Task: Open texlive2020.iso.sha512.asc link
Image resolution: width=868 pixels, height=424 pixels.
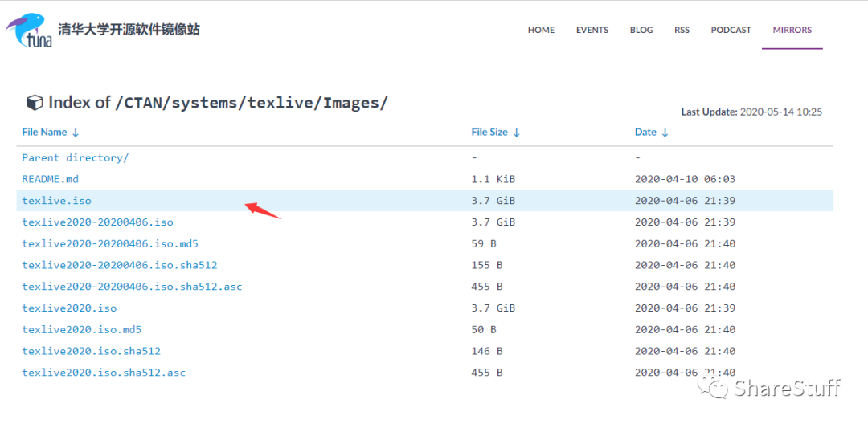Action: pyautogui.click(x=104, y=373)
